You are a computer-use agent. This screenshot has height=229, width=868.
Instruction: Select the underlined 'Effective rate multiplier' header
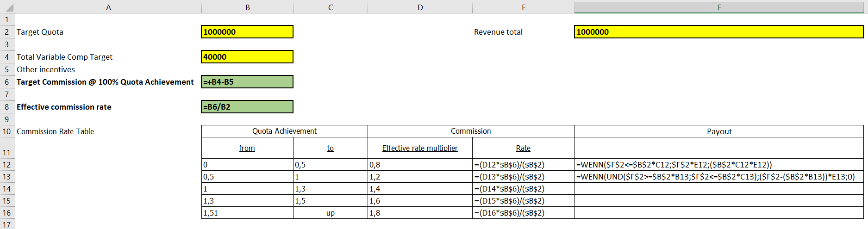point(420,148)
